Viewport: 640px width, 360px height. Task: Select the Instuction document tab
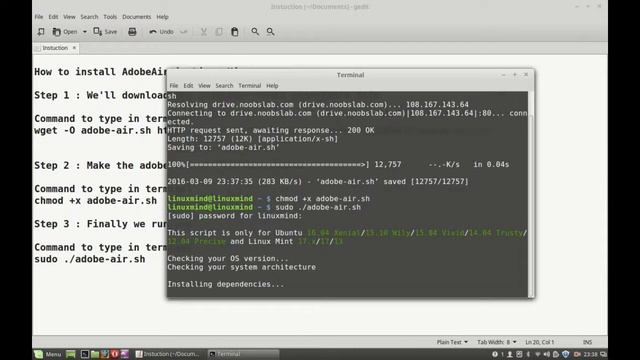click(55, 48)
